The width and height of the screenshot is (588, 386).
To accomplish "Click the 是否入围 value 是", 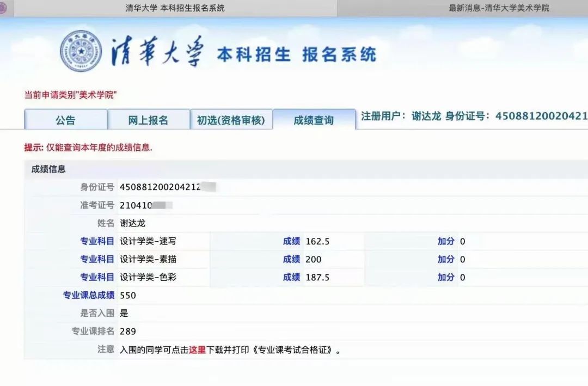I will tap(124, 313).
